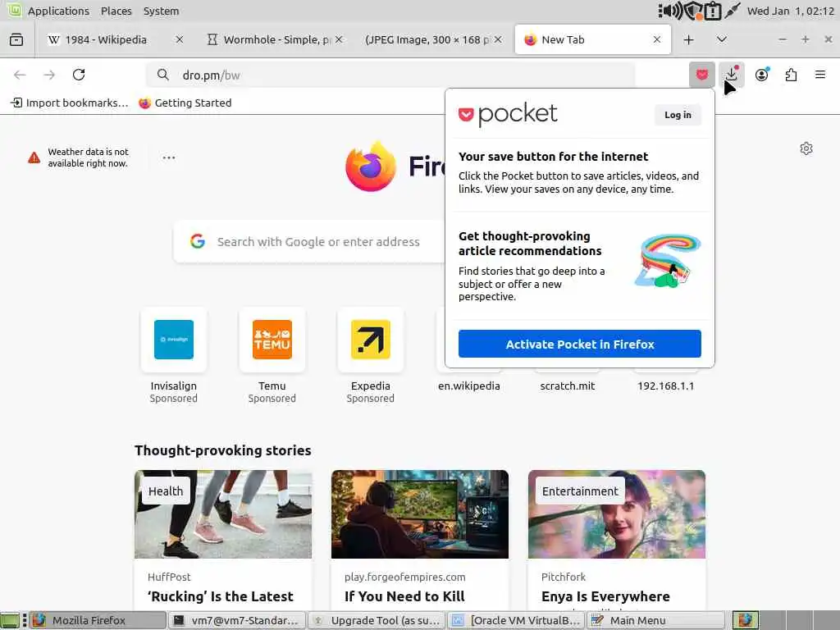Expand the list all tabs chevron
The width and height of the screenshot is (840, 630).
[x=722, y=39]
